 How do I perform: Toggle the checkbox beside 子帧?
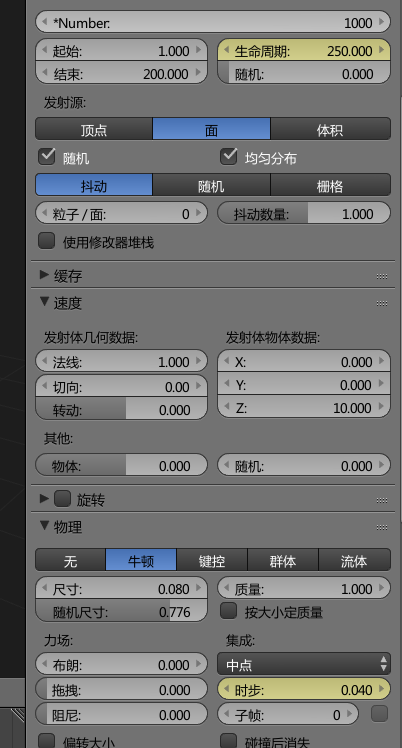tap(379, 714)
